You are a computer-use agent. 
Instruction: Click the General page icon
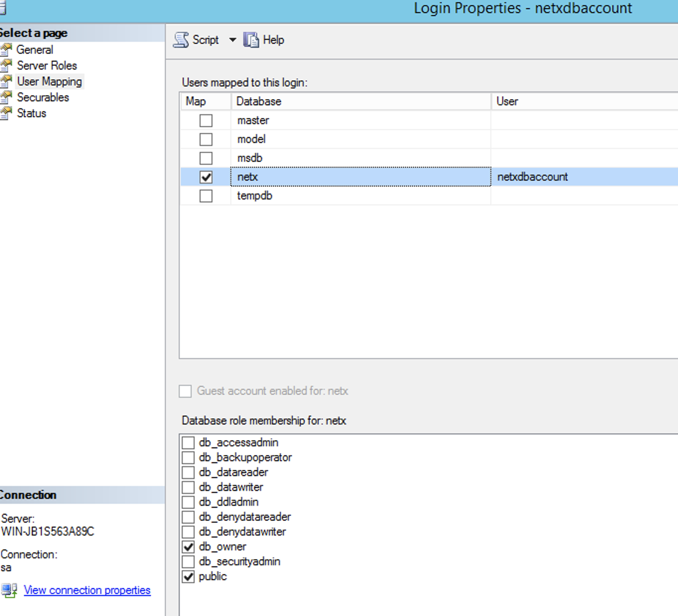pos(6,50)
